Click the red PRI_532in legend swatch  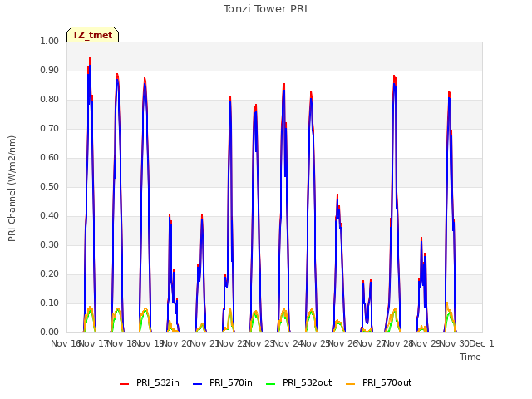(x=124, y=384)
